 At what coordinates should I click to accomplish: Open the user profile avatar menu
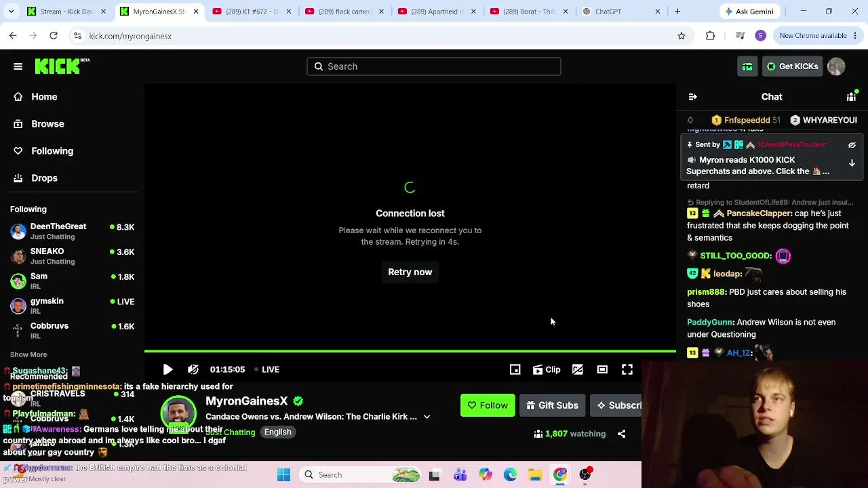coord(836,66)
